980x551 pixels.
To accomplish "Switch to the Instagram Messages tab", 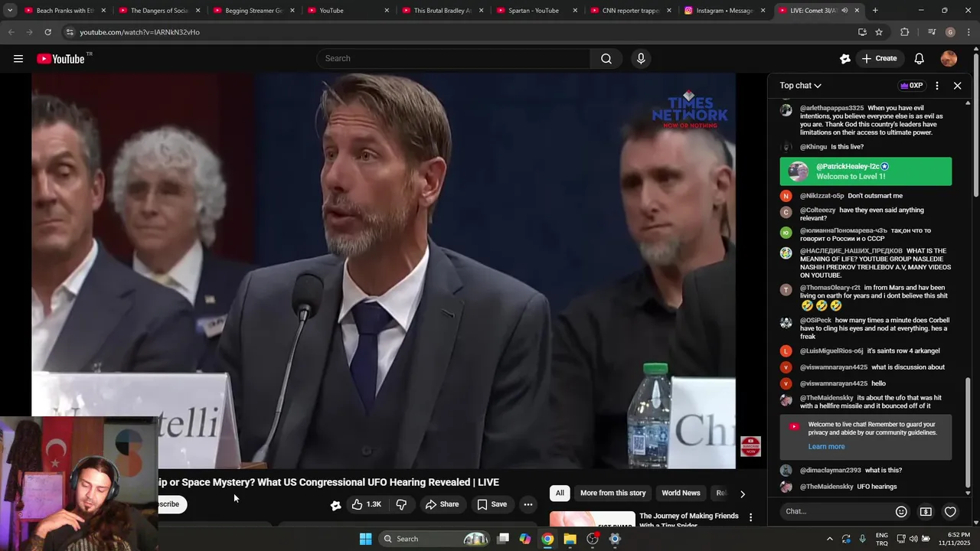I will click(x=724, y=11).
